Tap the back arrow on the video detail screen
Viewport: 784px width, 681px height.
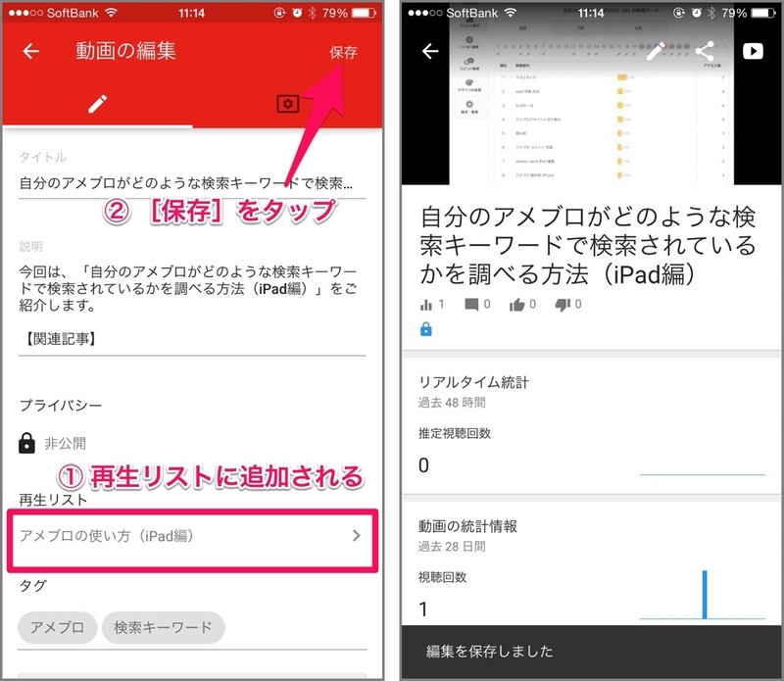pyautogui.click(x=430, y=51)
